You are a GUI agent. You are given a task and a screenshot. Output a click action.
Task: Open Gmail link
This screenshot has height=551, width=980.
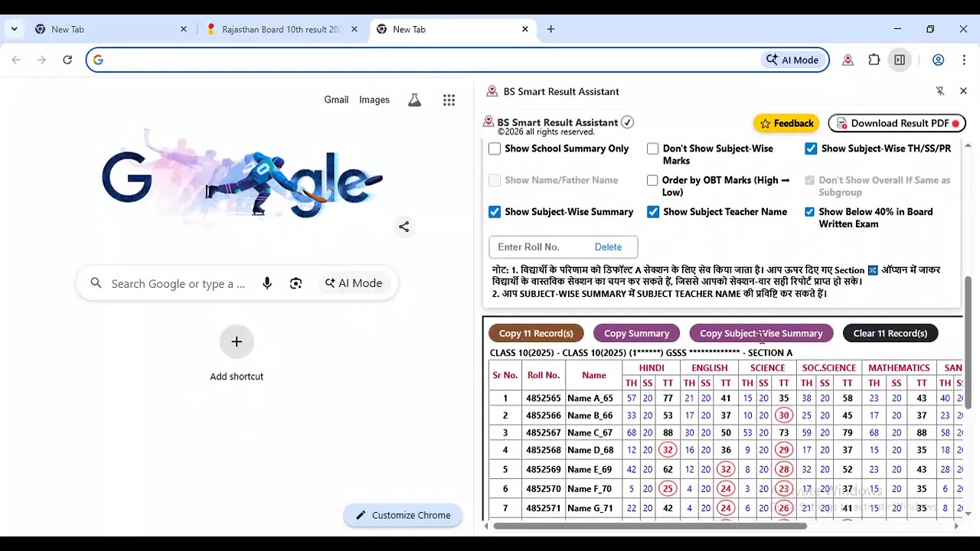coord(336,99)
